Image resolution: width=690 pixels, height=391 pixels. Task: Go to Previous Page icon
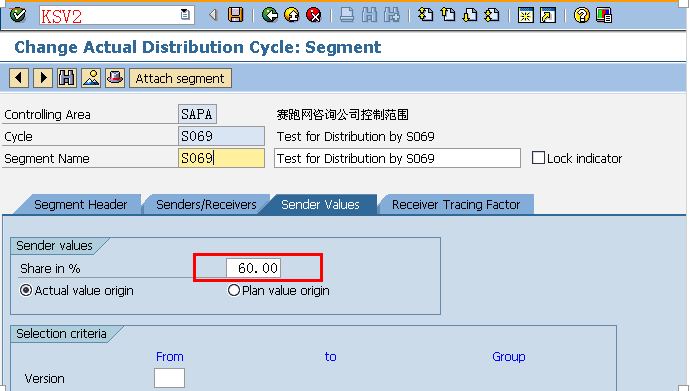pos(448,15)
